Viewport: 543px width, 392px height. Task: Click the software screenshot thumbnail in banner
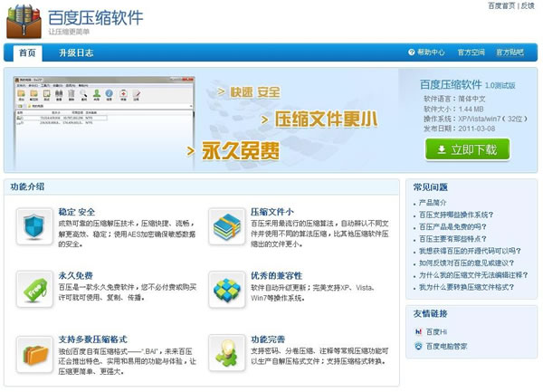[104, 121]
